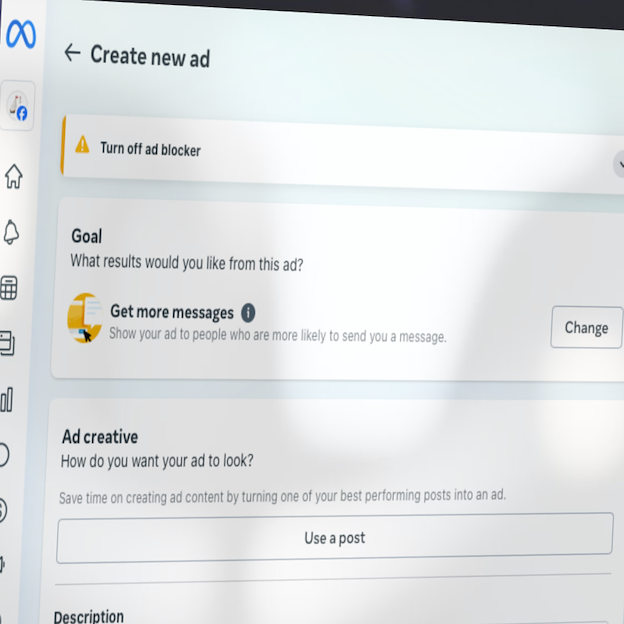Viewport: 624px width, 624px height.
Task: Click the Description label
Action: (89, 616)
